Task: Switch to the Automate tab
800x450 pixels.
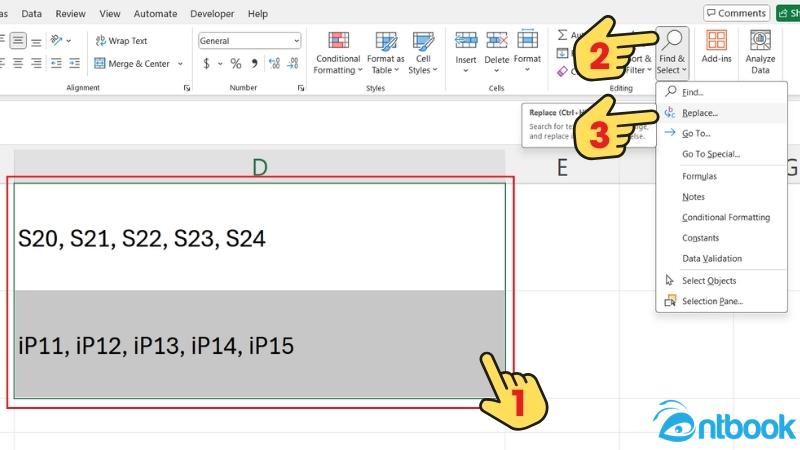Action: point(156,14)
